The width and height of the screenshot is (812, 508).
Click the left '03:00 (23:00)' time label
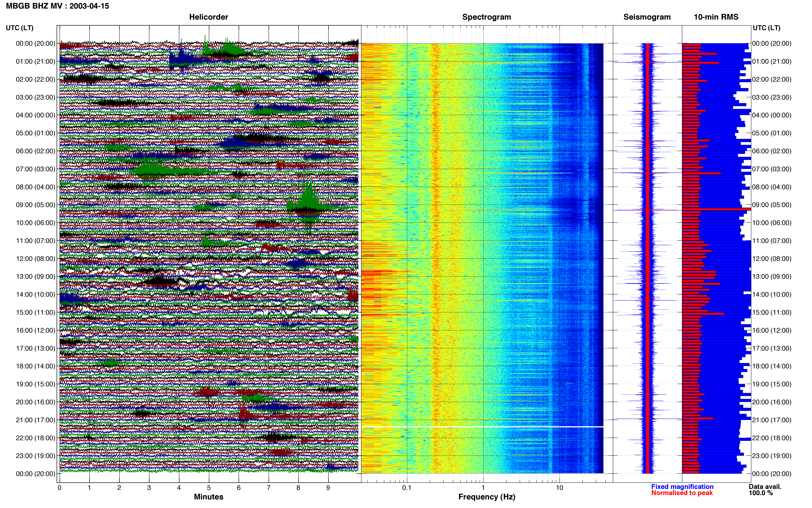pyautogui.click(x=36, y=97)
